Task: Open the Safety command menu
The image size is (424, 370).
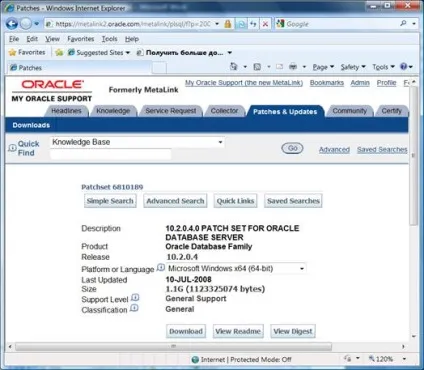Action: (353, 67)
